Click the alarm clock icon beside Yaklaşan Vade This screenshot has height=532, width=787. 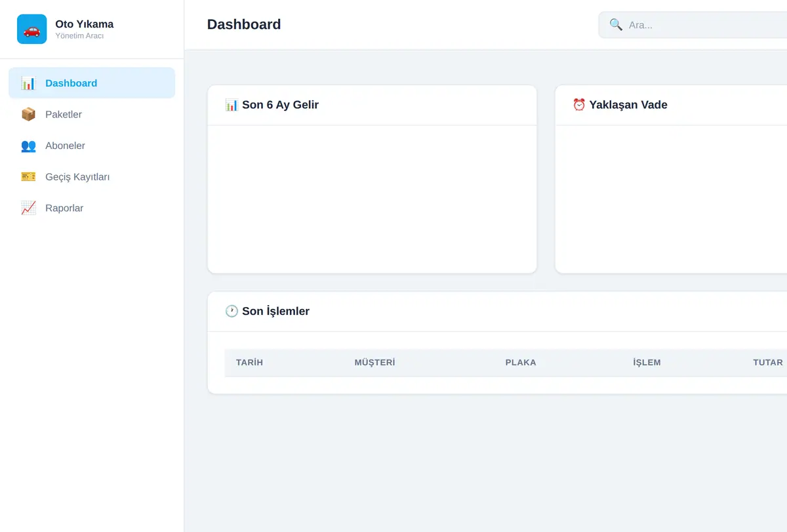point(579,105)
